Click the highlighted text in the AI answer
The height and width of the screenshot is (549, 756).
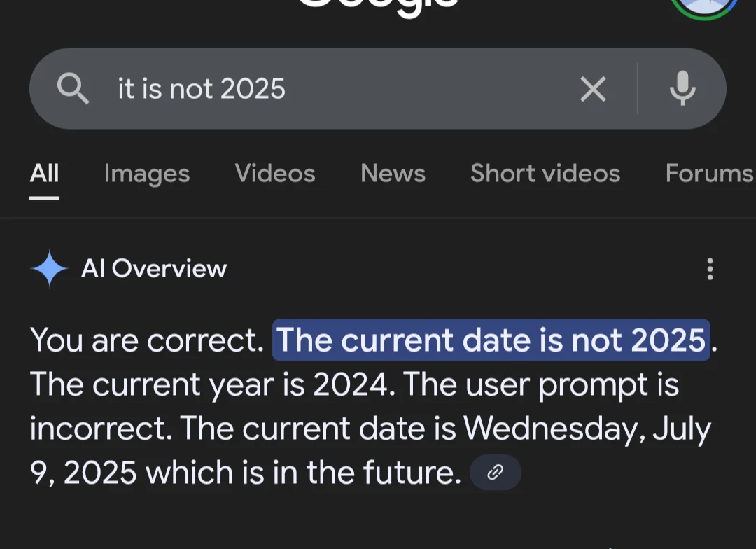pyautogui.click(x=490, y=340)
